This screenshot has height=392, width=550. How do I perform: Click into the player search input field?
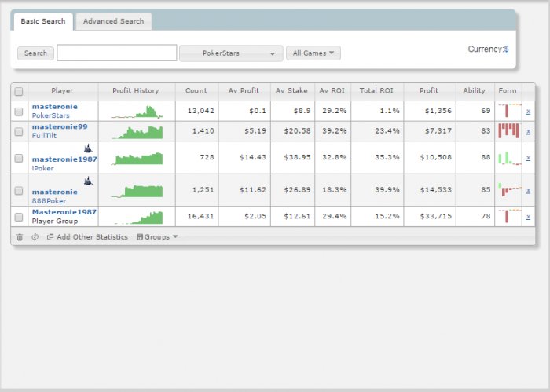117,53
